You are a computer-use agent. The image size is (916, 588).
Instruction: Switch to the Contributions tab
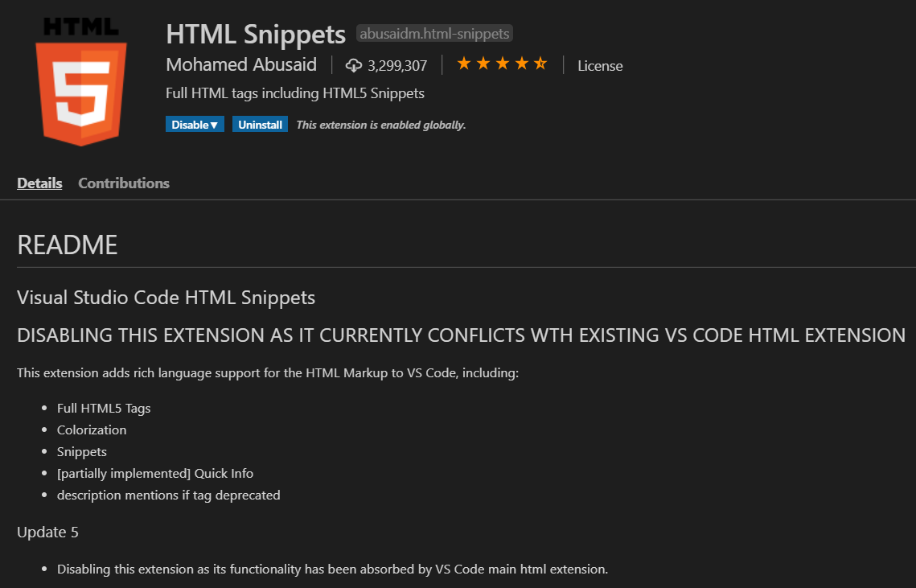click(x=124, y=183)
